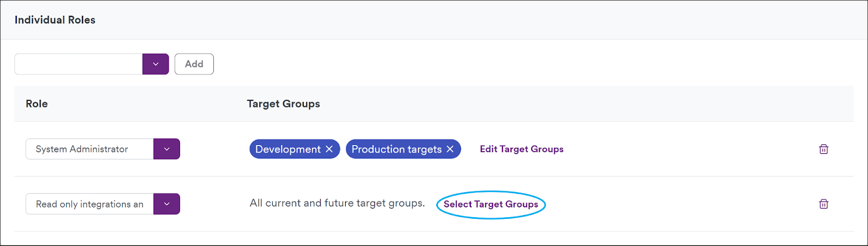Focus the empty role input field
The height and width of the screenshot is (246, 868).
pos(79,64)
